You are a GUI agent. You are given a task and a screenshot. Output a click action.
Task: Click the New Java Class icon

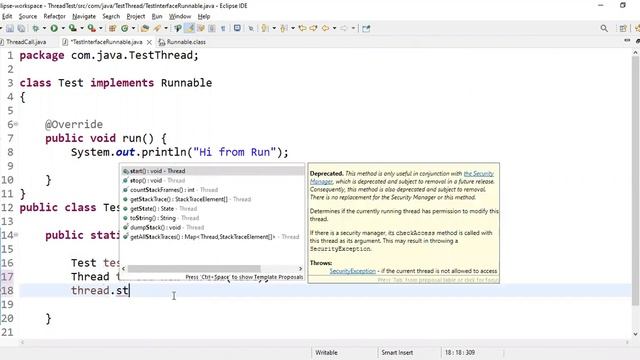(x=124, y=28)
